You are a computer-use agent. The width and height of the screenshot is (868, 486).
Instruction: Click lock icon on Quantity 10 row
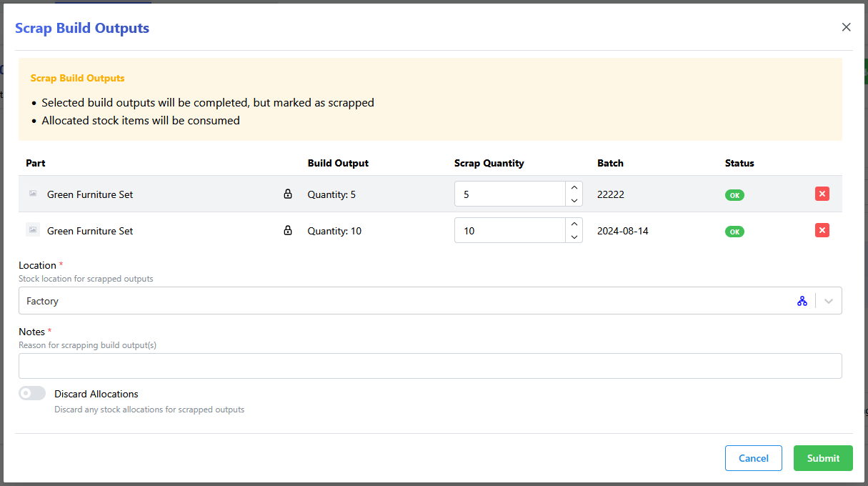click(x=288, y=230)
